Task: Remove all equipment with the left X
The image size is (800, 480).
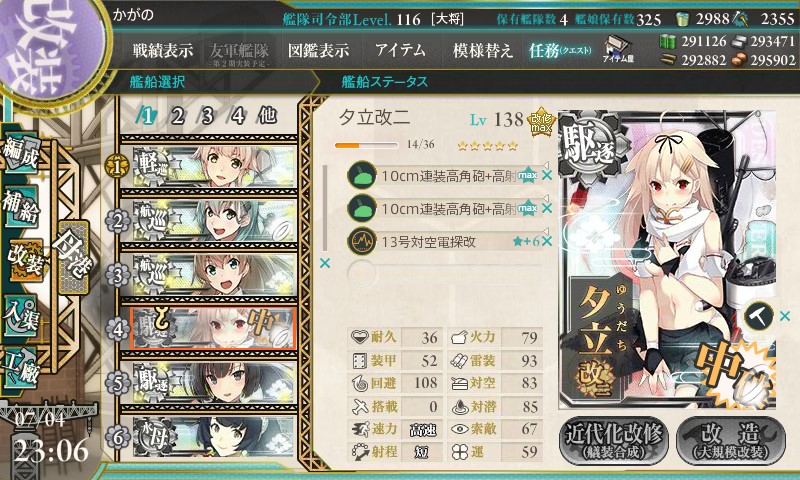Action: (x=324, y=263)
